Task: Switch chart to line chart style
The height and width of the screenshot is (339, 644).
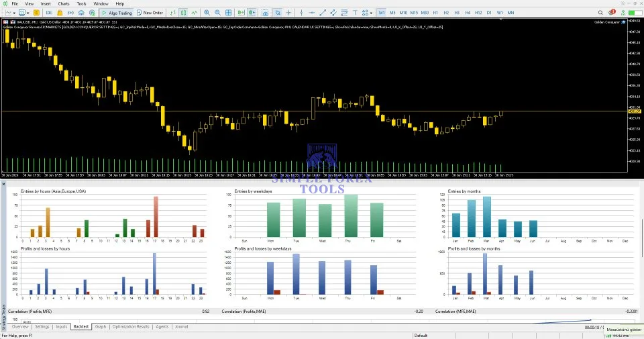Action: [195, 13]
